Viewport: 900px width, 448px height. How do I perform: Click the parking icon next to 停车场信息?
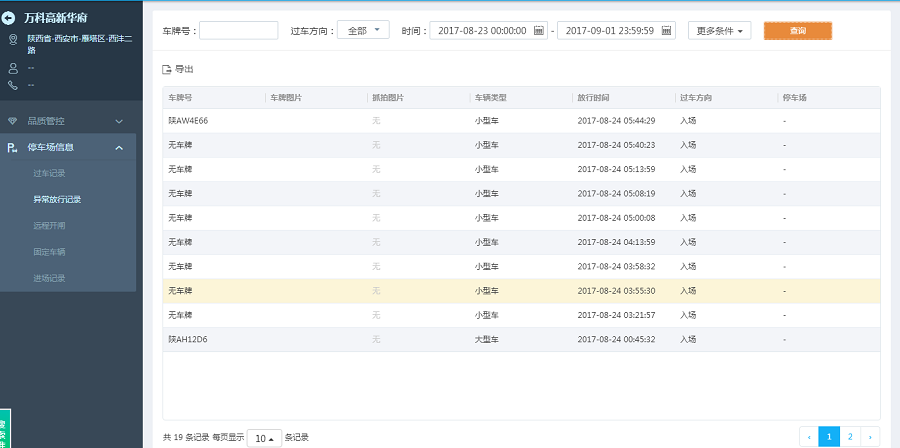12,148
